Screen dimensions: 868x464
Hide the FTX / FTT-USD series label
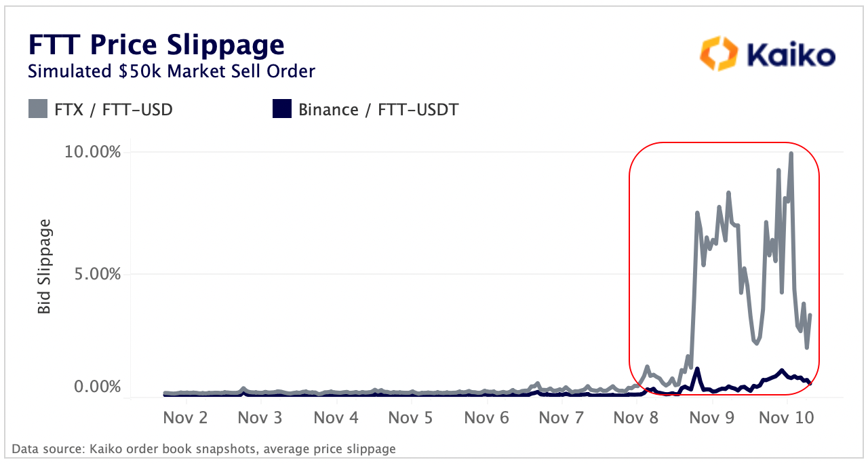pos(113,109)
